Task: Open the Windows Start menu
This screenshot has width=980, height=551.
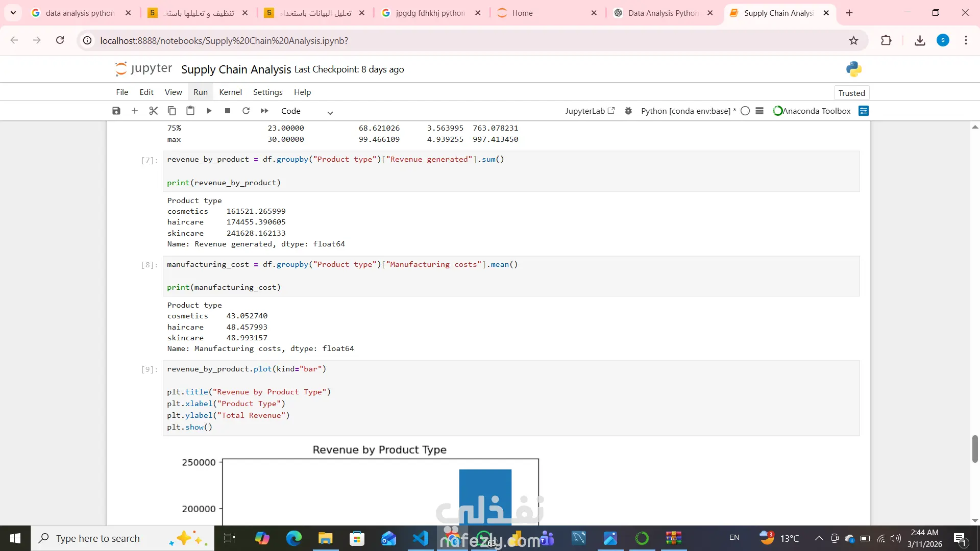Action: (x=15, y=538)
